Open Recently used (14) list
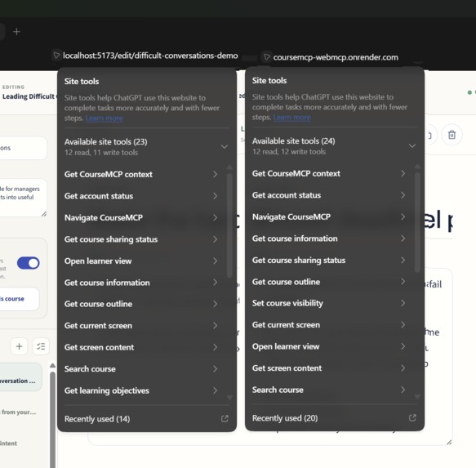The width and height of the screenshot is (476, 468). (147, 419)
